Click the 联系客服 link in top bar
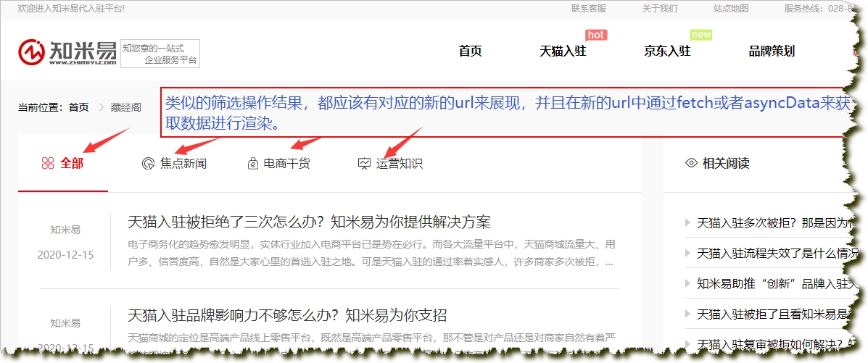The height and width of the screenshot is (363, 868). (589, 9)
